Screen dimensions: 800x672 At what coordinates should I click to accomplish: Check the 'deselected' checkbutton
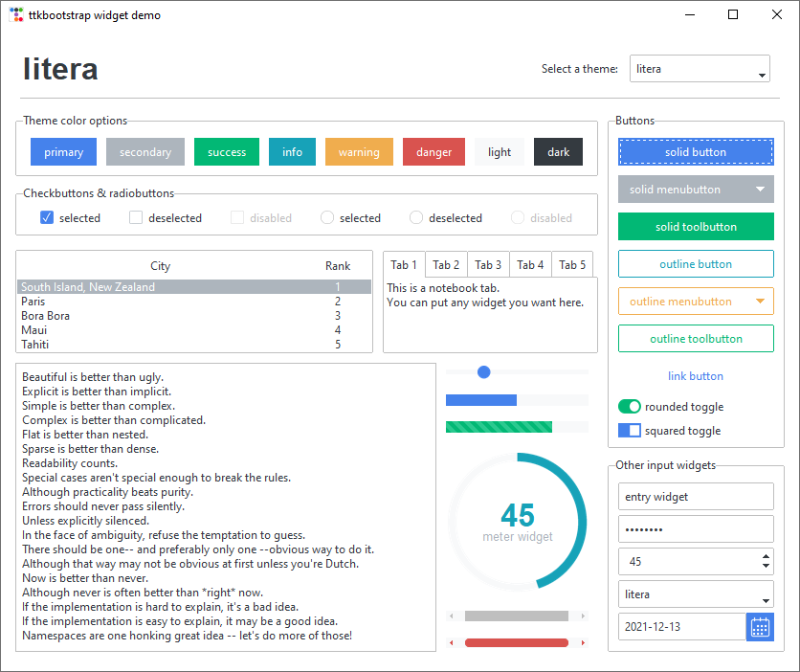coord(136,217)
